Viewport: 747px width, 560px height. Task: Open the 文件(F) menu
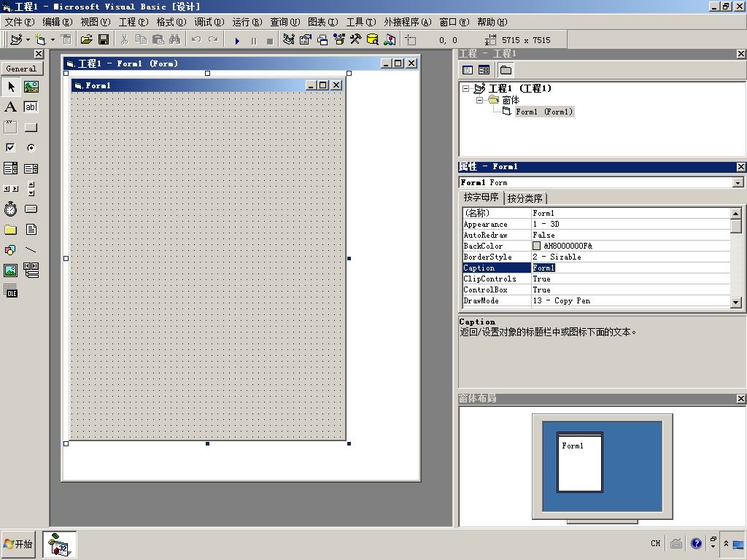[20, 22]
